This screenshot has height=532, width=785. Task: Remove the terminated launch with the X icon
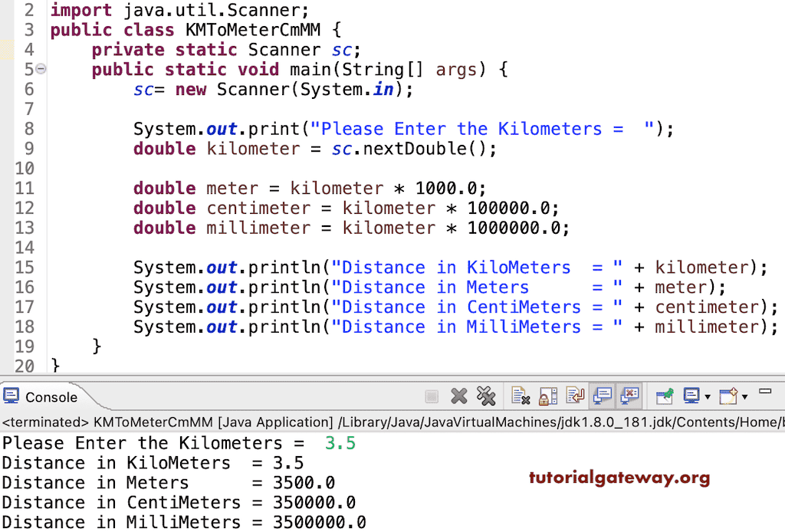tap(458, 396)
